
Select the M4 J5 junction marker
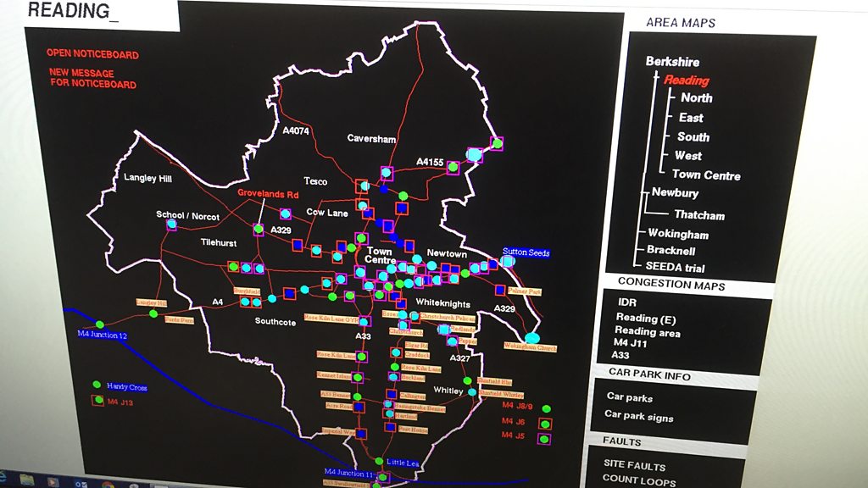[545, 439]
